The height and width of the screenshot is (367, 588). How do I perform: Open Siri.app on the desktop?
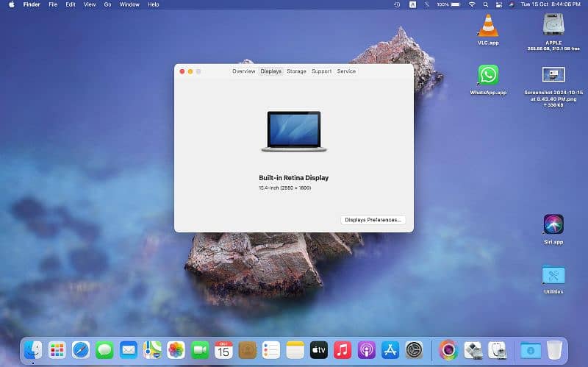(x=553, y=224)
